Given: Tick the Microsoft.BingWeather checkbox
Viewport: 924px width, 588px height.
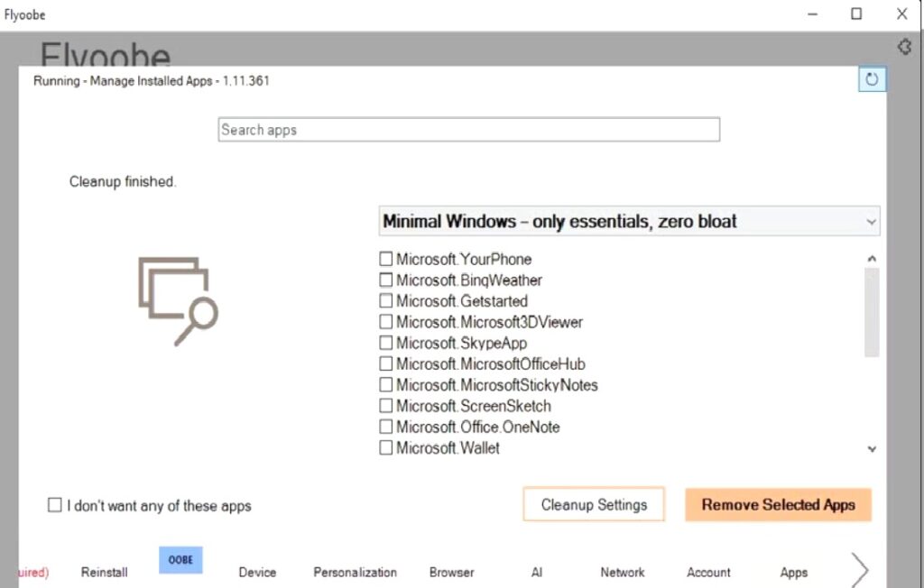Looking at the screenshot, I should click(386, 280).
